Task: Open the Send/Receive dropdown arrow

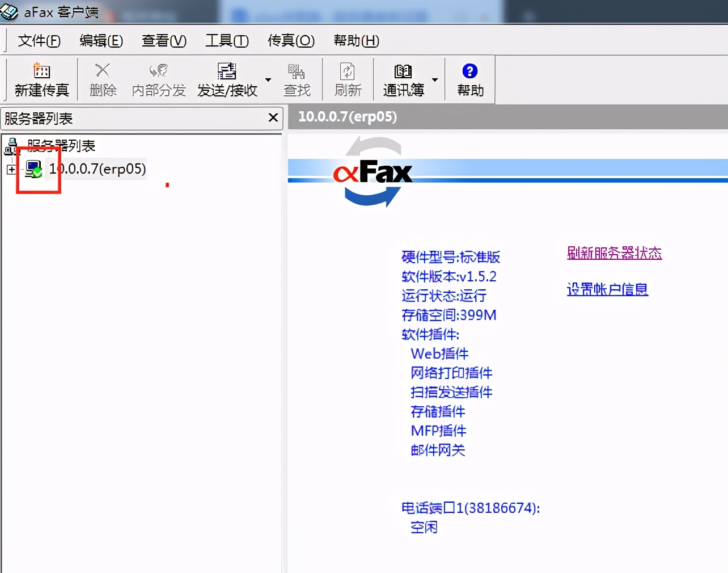Action: 268,80
